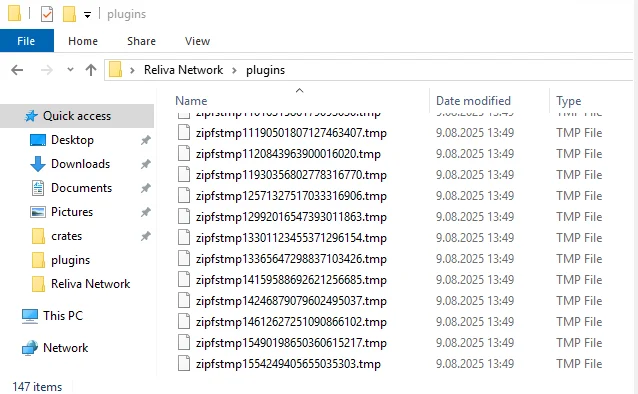The height and width of the screenshot is (394, 638).
Task: Select file zipfstmp1415958869262125​6685.tmp
Action: [x=291, y=280]
